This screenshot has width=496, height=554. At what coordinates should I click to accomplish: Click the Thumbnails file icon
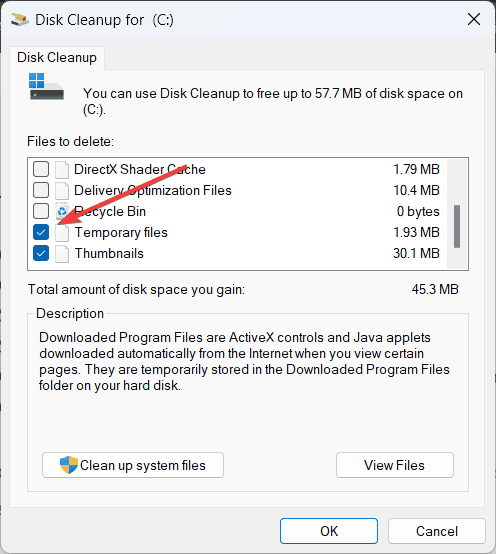(x=62, y=253)
